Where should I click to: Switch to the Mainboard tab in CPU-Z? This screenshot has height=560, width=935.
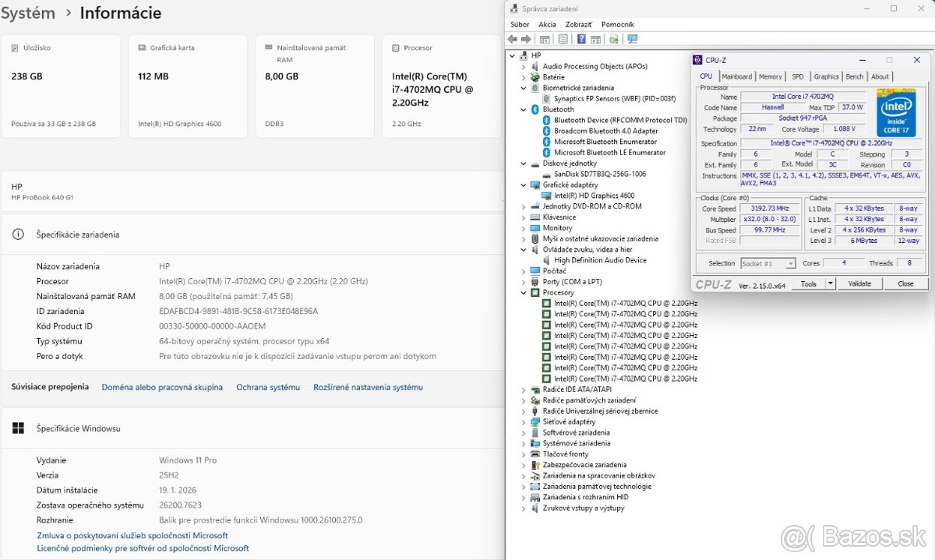click(x=736, y=76)
